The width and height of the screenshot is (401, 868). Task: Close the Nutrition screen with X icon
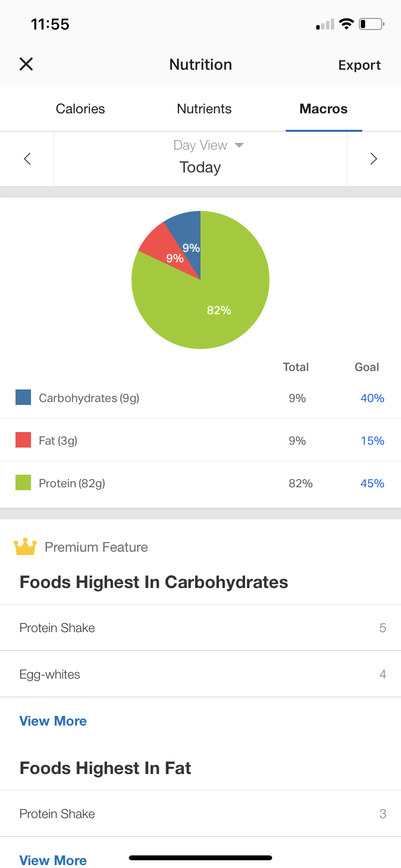click(26, 64)
